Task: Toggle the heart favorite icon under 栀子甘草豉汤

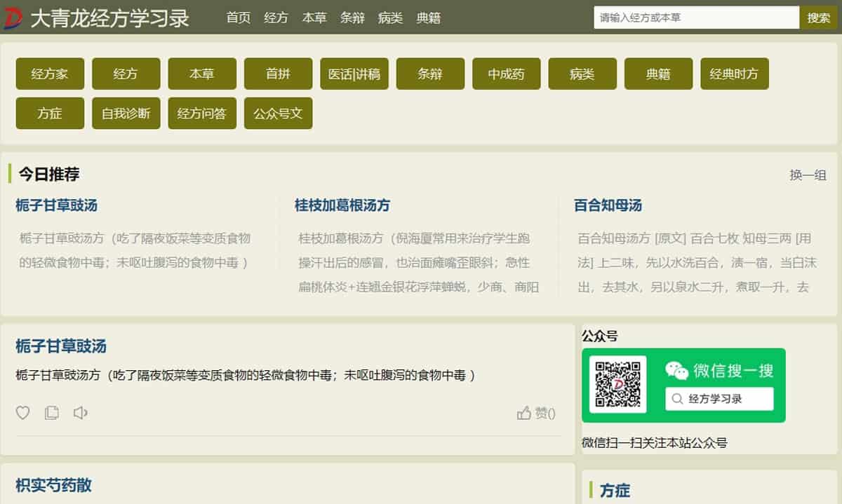Action: click(x=22, y=413)
